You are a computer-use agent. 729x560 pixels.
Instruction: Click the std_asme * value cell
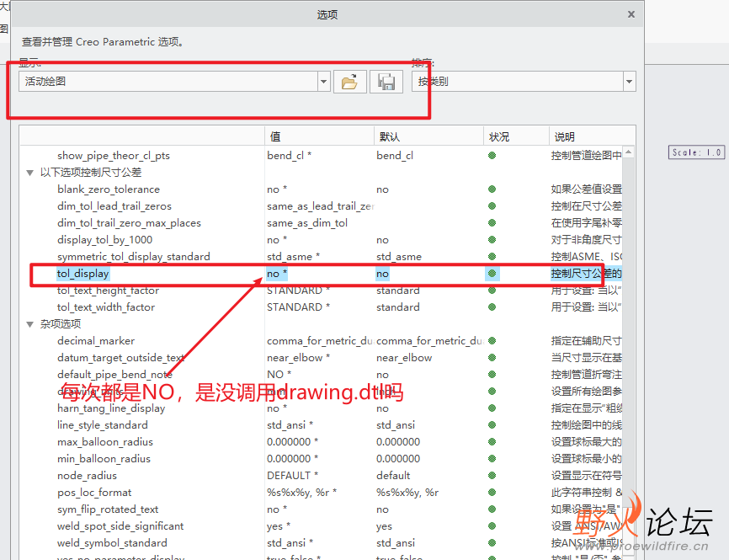pyautogui.click(x=293, y=256)
